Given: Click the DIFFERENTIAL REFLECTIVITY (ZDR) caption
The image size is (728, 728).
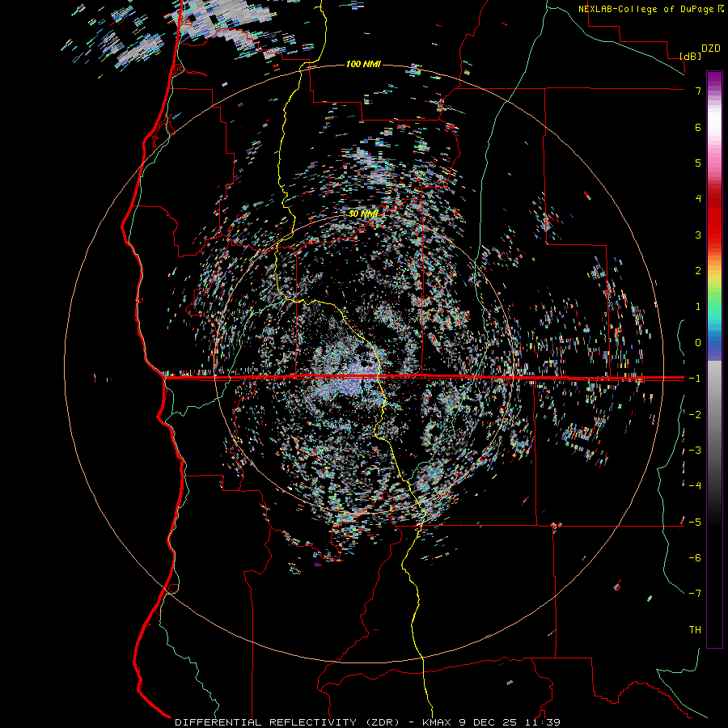Looking at the screenshot, I should point(287,722).
